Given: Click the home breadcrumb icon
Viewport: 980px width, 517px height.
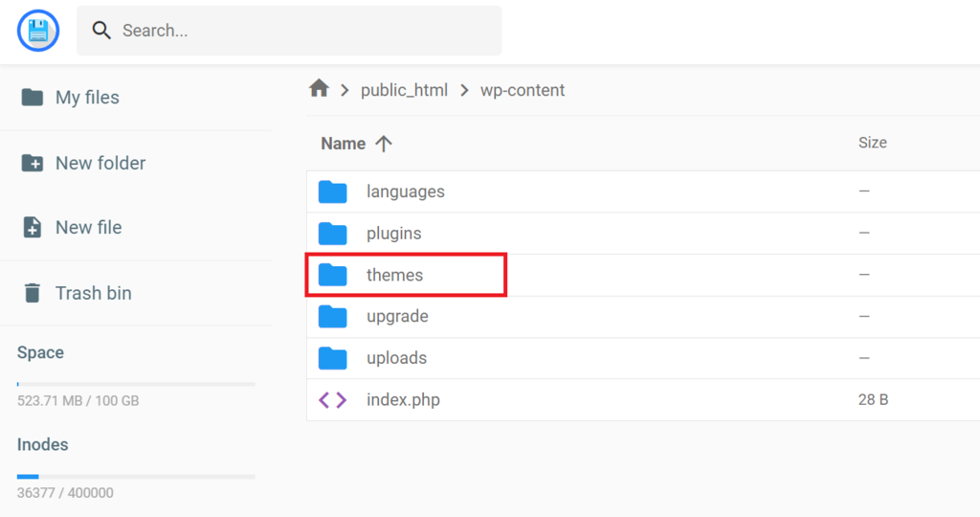Looking at the screenshot, I should 319,89.
